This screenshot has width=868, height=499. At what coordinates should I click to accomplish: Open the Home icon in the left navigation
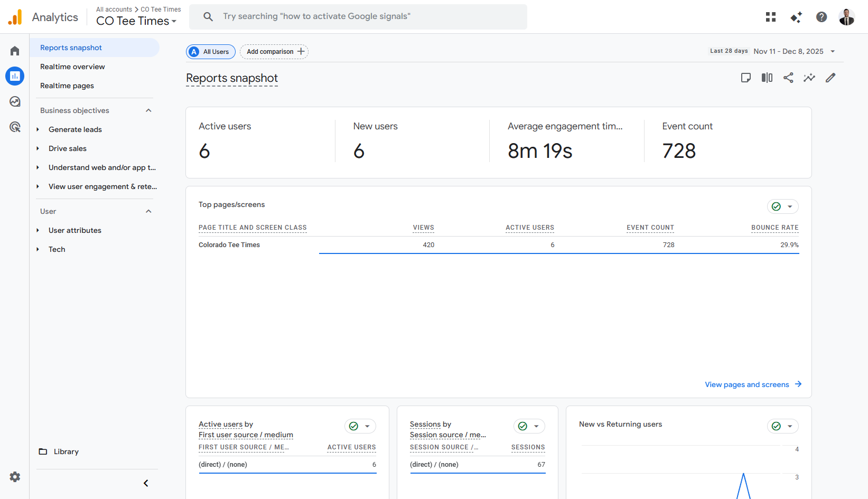coord(14,50)
